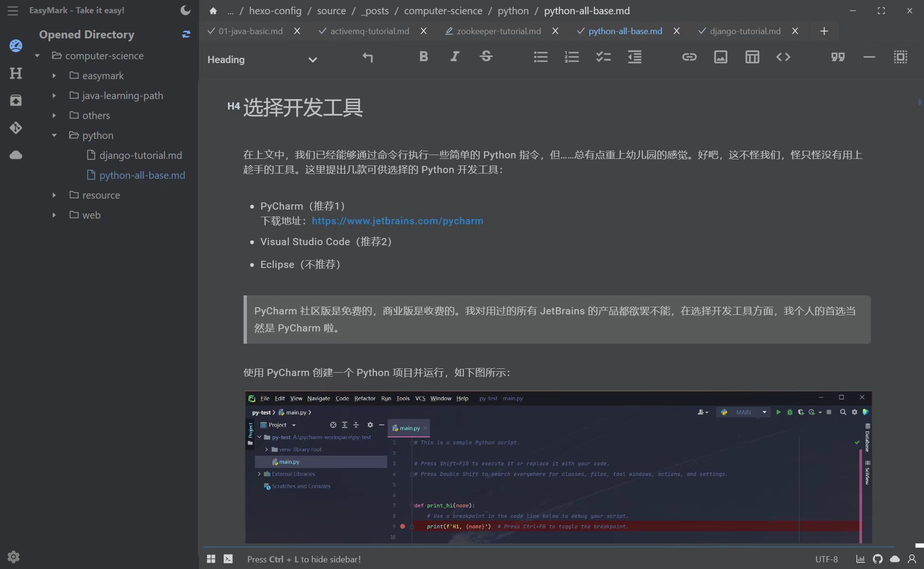Viewport: 924px width, 569px height.
Task: Click the dashed-square toolbar icon
Action: tap(901, 57)
